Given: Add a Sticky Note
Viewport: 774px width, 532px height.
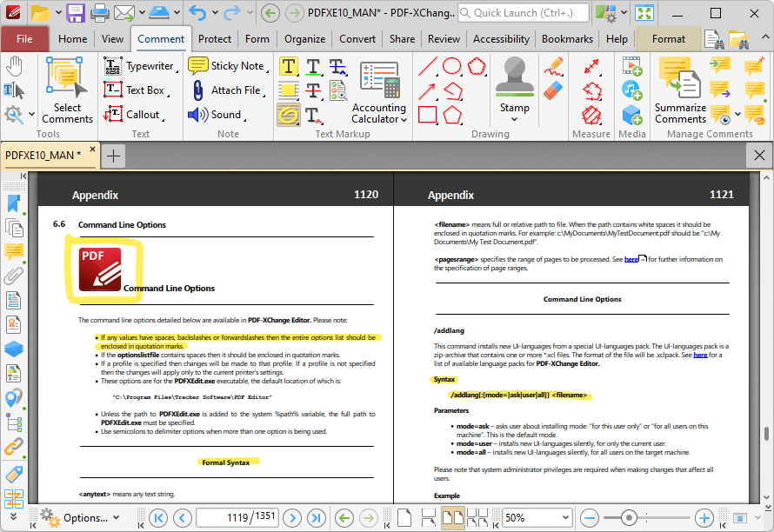Looking at the screenshot, I should [x=227, y=66].
